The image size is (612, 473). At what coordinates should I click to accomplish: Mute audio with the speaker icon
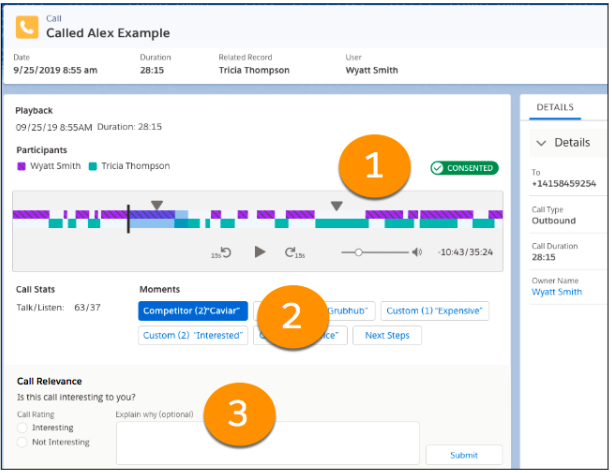click(417, 252)
